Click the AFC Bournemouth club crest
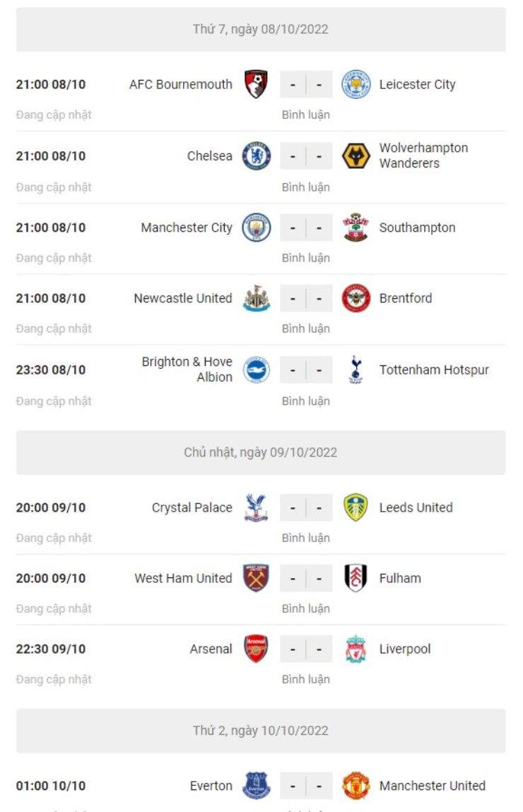The height and width of the screenshot is (812, 523). 256,85
